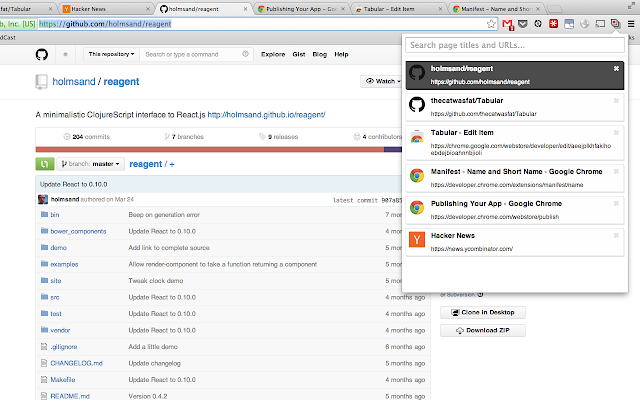Image resolution: width=640 pixels, height=400 pixels.
Task: Open the Makefile
Action: click(62, 380)
